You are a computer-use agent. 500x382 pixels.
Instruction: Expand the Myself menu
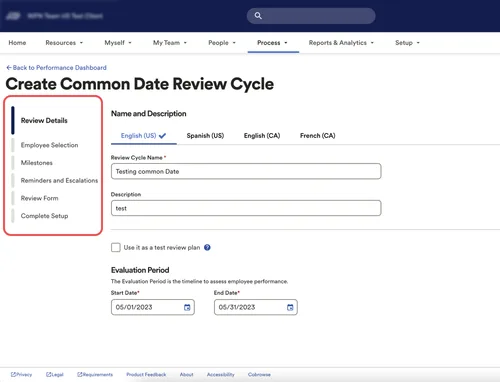pyautogui.click(x=118, y=43)
